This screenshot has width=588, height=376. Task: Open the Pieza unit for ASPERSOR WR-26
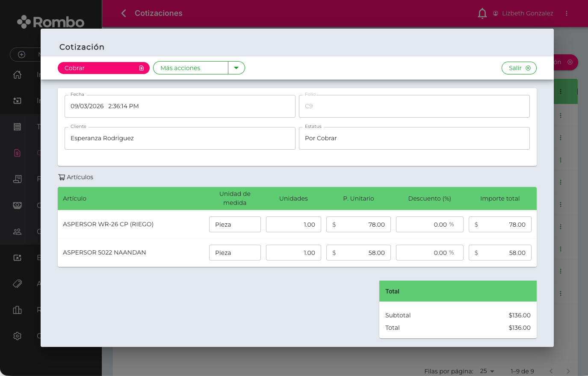[x=235, y=225]
